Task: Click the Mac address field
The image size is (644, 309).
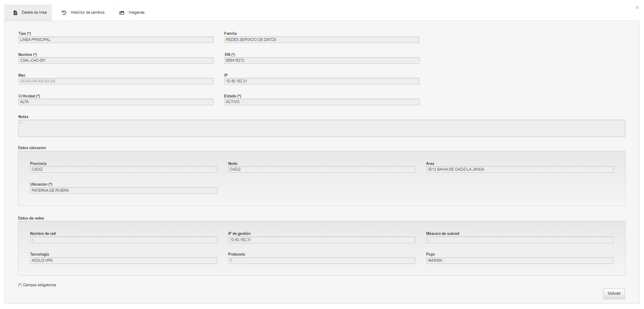Action: [116, 81]
